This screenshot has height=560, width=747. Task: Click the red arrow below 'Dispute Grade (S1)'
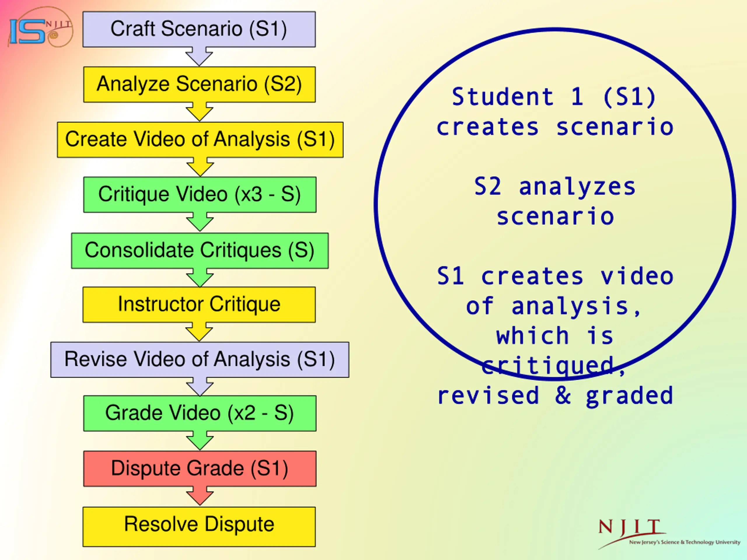[200, 496]
